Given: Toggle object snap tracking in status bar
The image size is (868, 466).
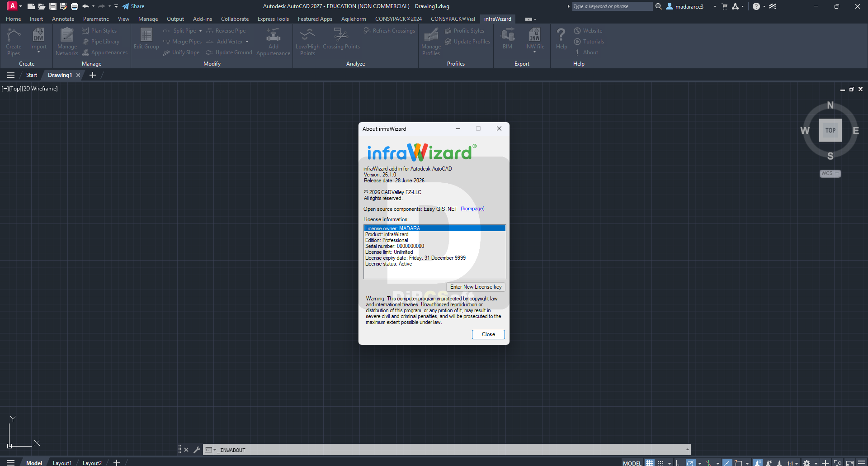Looking at the screenshot, I should (x=727, y=463).
